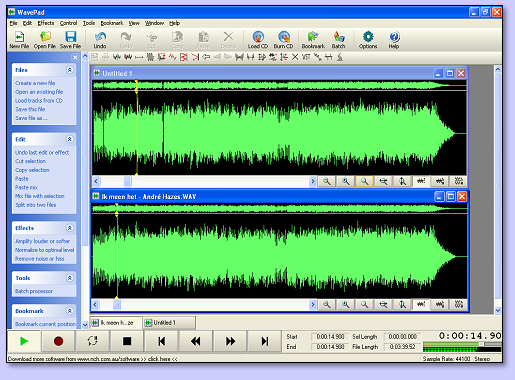Click the Untitled 1 horizontal scrollbar thumb
Viewport: 515px width, 380px height.
(127, 181)
